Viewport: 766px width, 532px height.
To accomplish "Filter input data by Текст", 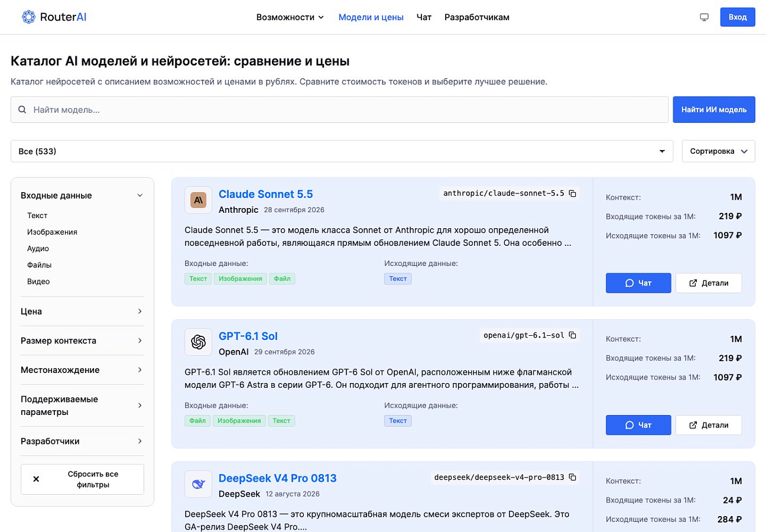I will coord(37,216).
